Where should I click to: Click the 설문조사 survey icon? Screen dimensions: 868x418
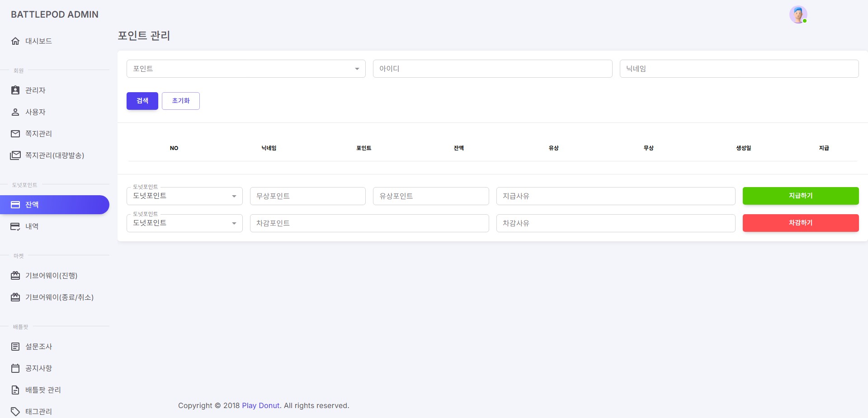15,346
